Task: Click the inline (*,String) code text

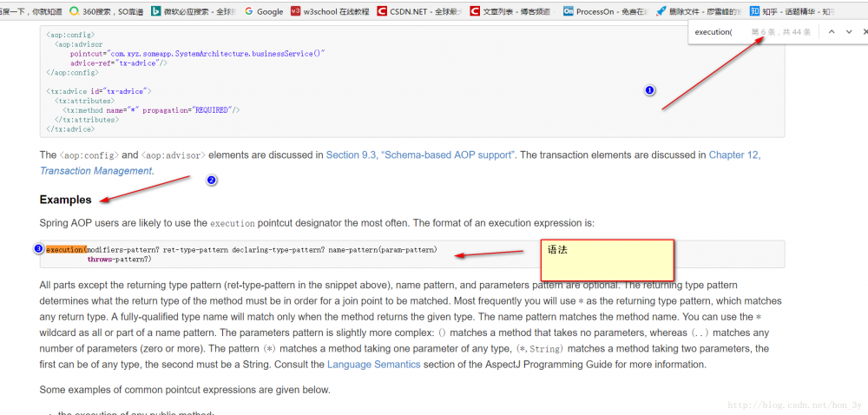Action: coord(539,349)
